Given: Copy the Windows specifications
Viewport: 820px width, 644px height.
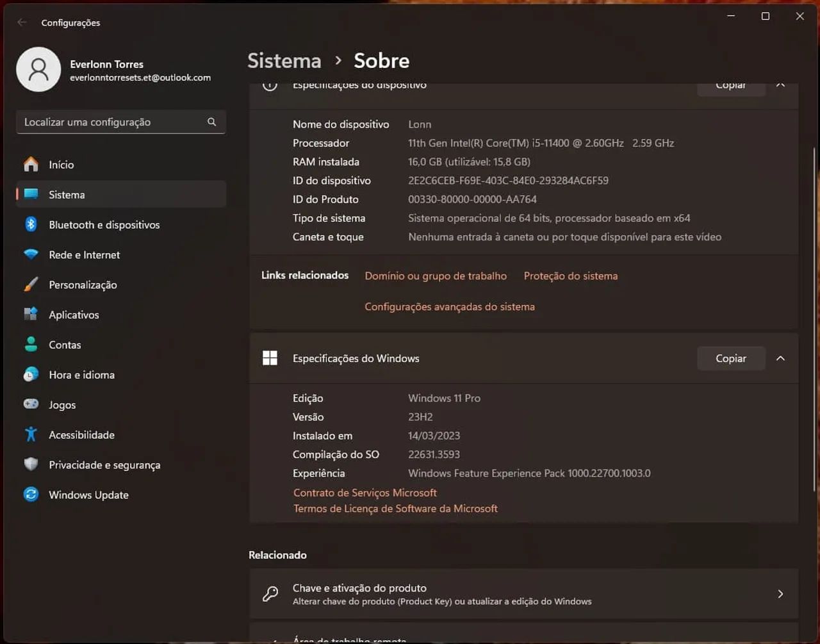Looking at the screenshot, I should pyautogui.click(x=731, y=358).
